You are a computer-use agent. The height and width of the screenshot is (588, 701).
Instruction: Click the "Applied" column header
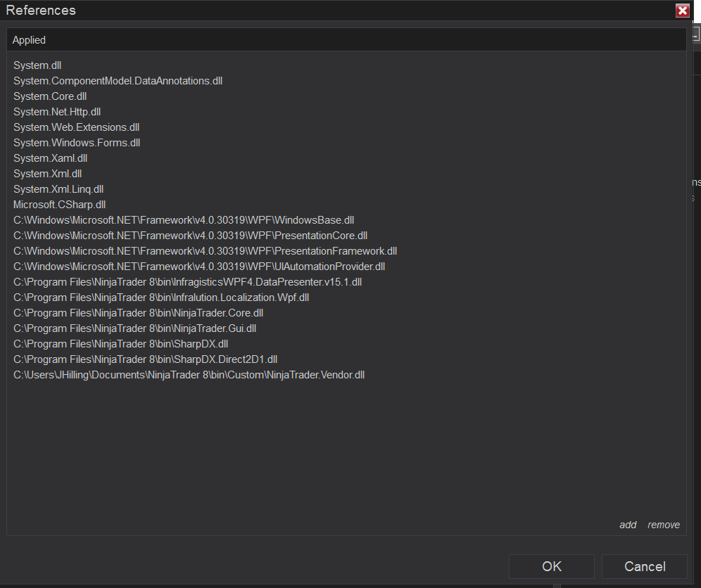pos(28,40)
